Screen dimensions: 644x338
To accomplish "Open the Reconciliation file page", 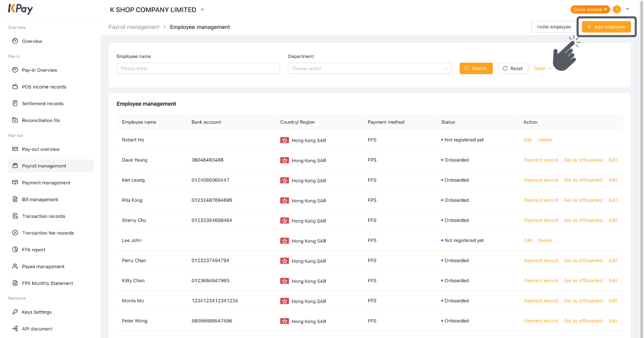I will pos(42,120).
